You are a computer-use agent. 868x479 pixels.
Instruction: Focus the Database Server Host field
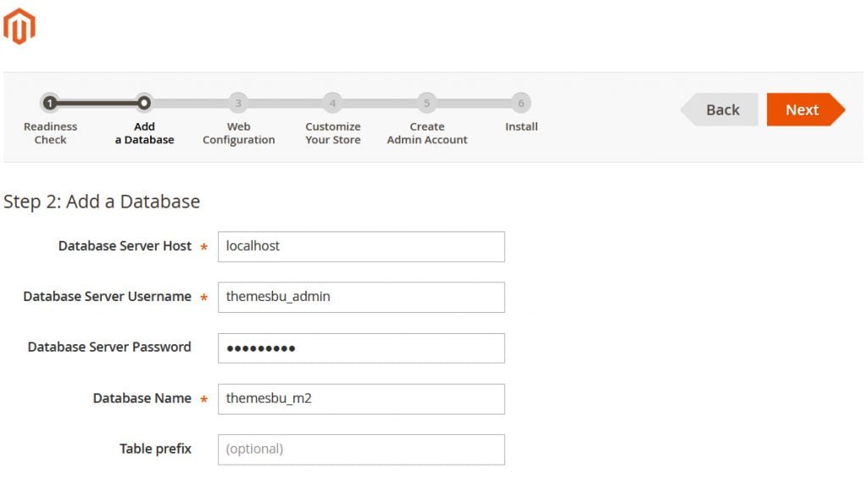pos(361,247)
